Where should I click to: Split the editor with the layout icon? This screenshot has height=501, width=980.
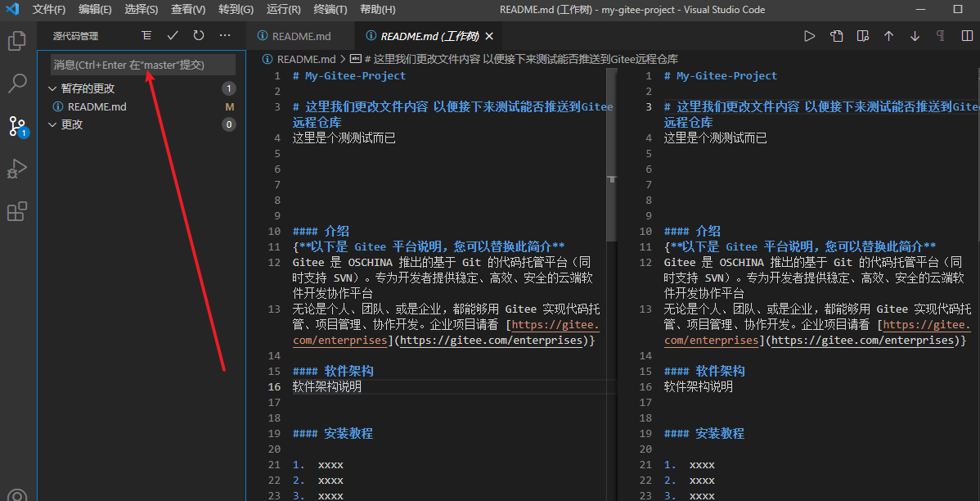pos(967,36)
